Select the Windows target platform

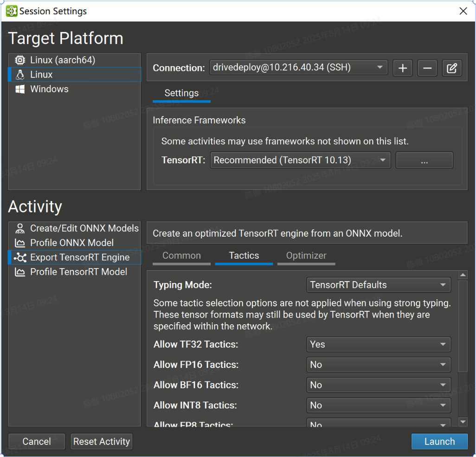click(x=74, y=89)
